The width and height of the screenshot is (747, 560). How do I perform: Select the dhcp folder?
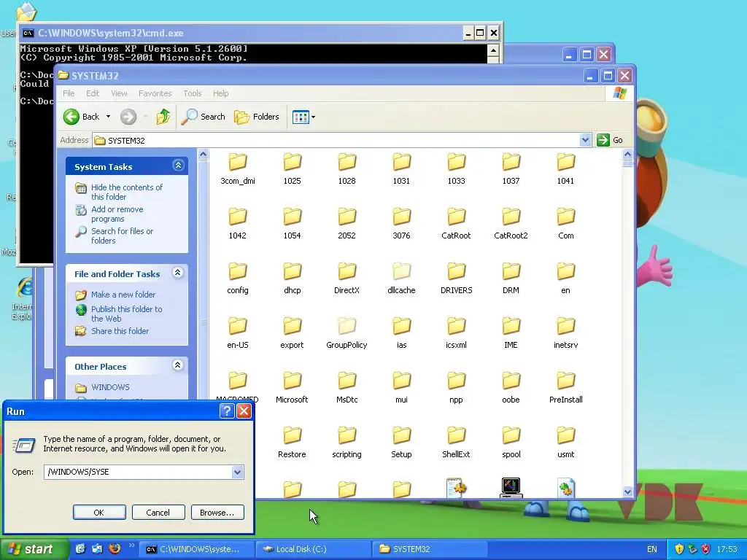292,278
